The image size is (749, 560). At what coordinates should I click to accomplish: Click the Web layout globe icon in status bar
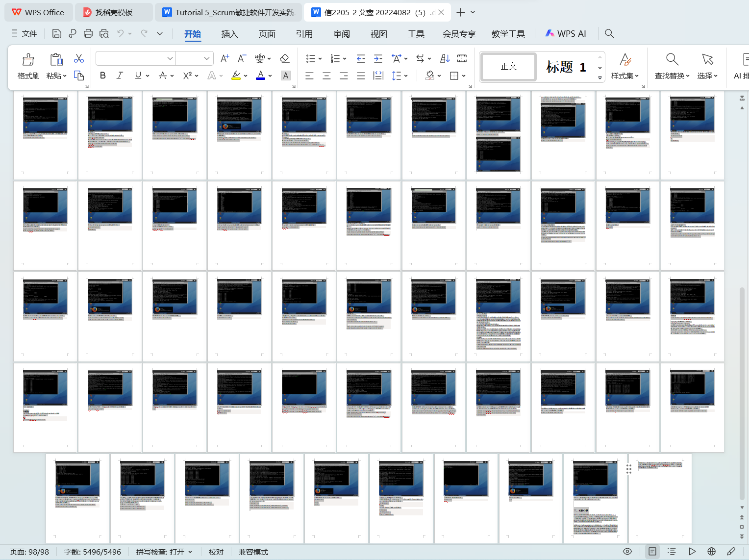pyautogui.click(x=712, y=552)
